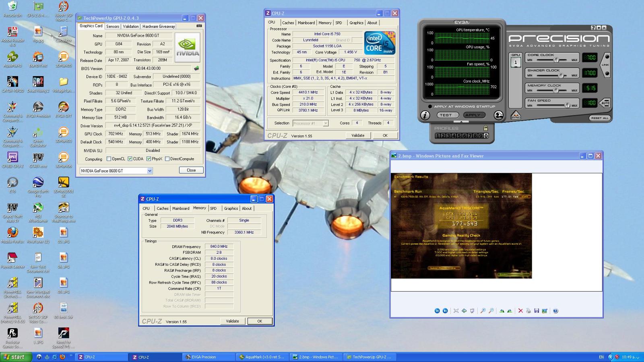
Task: Switch to Sensors tab in GPU-Z
Action: 113,26
